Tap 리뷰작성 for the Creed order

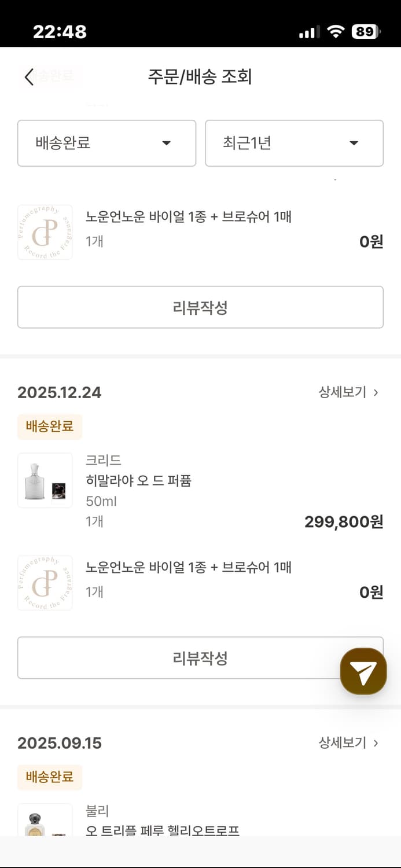tap(200, 657)
